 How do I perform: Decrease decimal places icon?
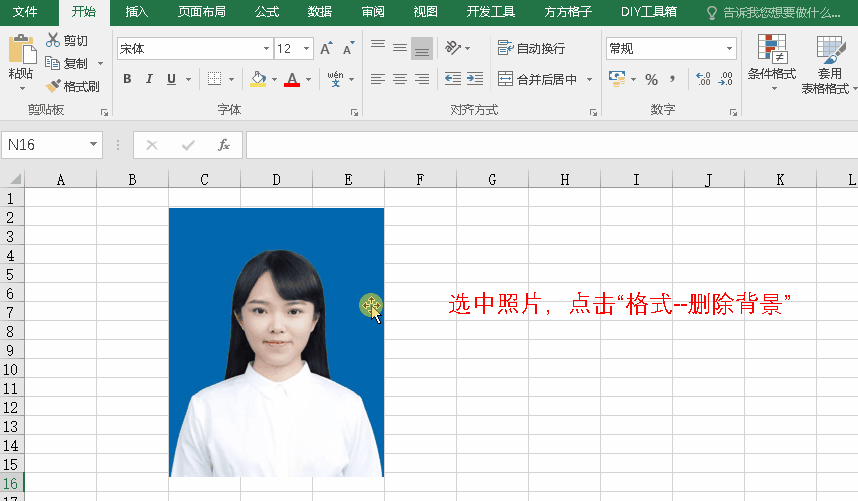pos(726,79)
